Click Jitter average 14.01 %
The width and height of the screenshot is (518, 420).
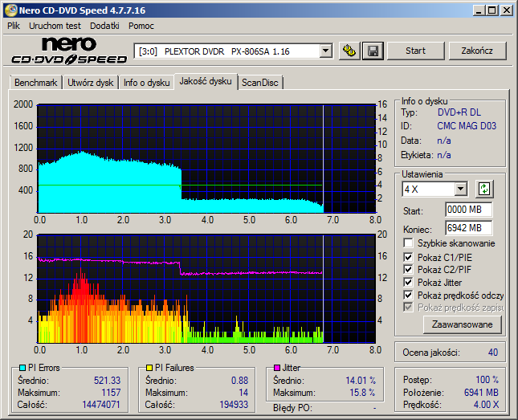[x=361, y=381]
